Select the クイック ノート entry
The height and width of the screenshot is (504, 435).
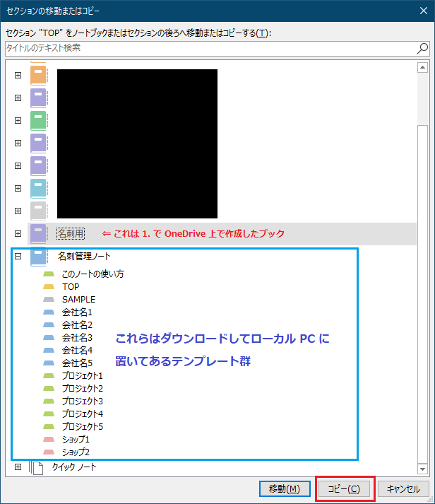[74, 467]
